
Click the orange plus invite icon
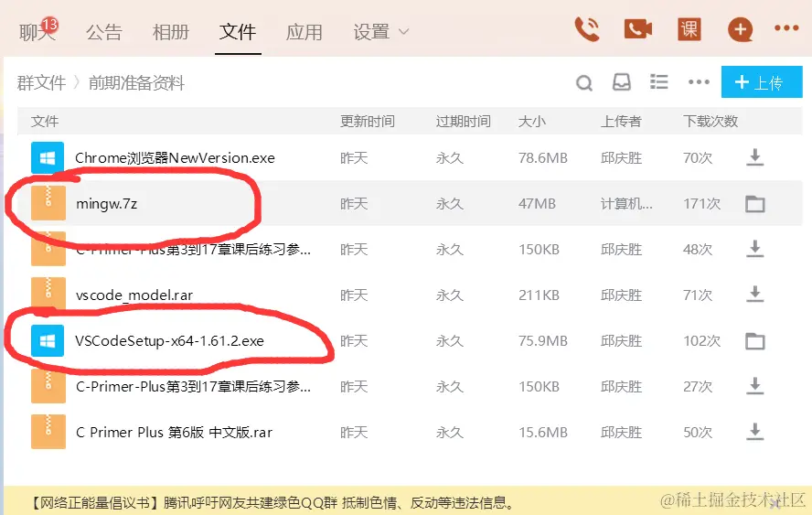(740, 29)
